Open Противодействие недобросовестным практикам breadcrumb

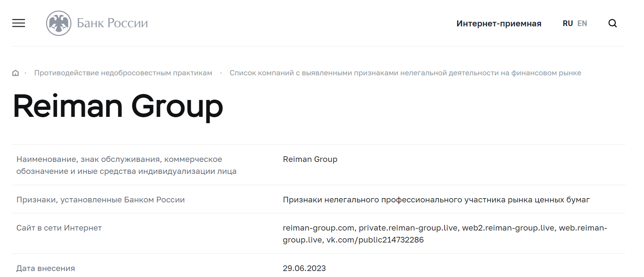(x=123, y=73)
